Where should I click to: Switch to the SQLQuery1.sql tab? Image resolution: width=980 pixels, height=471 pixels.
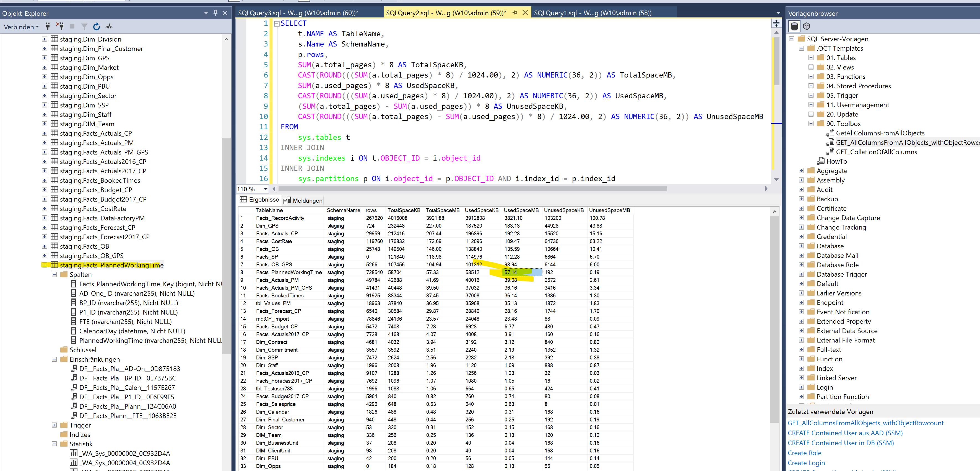(592, 13)
